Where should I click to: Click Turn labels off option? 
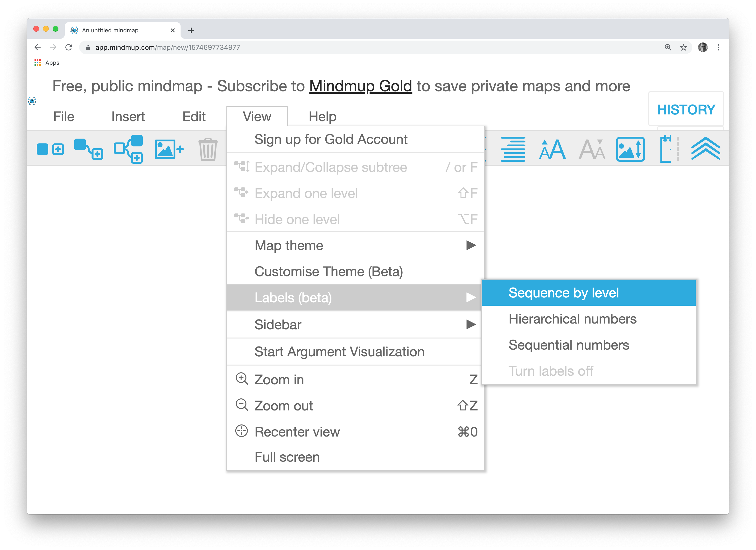[x=588, y=371]
